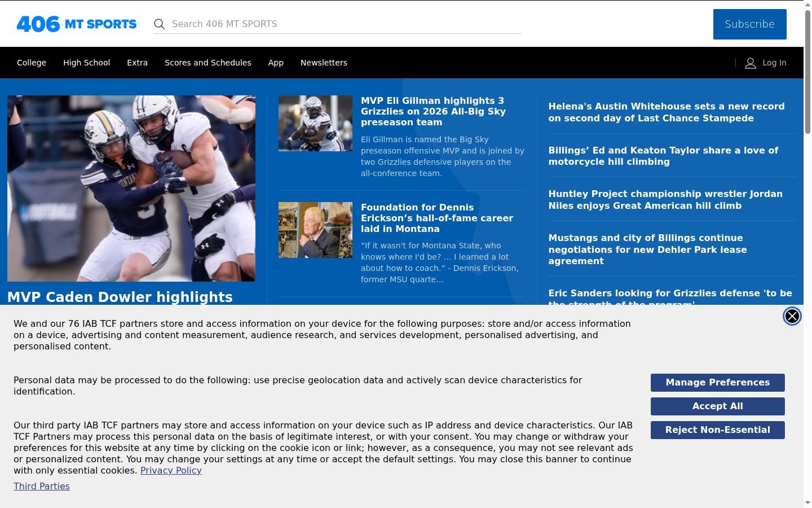
Task: Open MVP Caden Dowler highlights headline
Action: point(120,297)
